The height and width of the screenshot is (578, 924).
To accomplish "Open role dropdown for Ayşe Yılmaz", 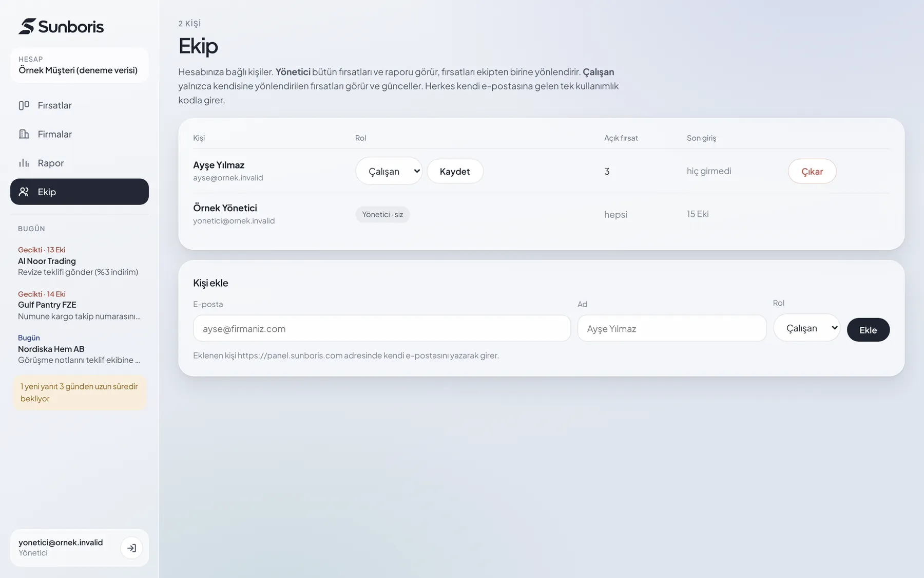I will pyautogui.click(x=389, y=171).
